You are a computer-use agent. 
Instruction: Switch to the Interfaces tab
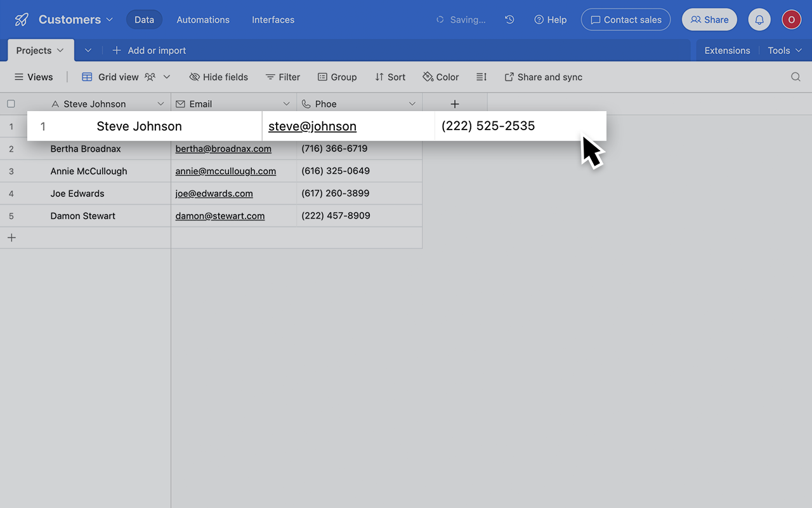point(273,20)
